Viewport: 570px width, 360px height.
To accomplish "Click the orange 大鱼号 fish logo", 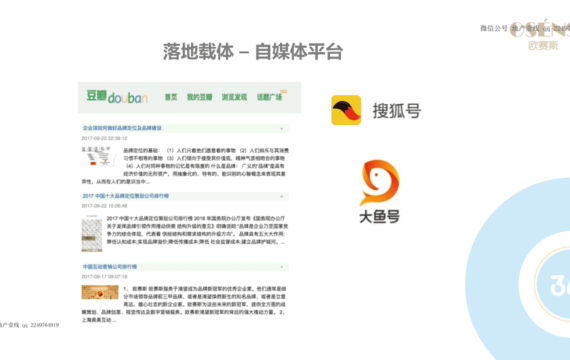I will (379, 183).
